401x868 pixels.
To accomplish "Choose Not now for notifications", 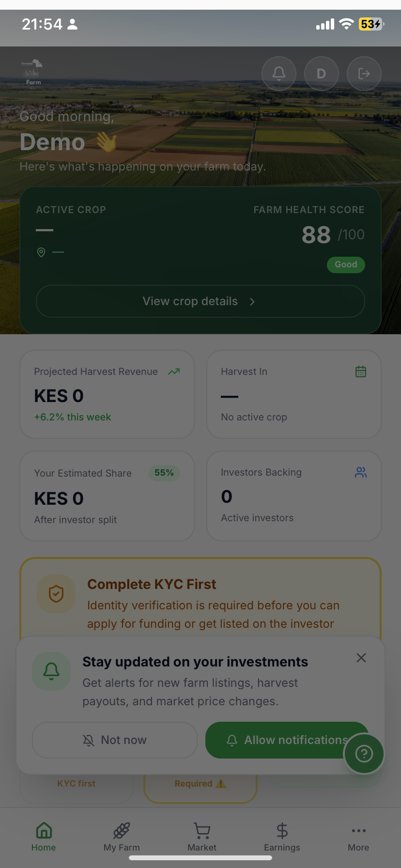I will coord(115,740).
